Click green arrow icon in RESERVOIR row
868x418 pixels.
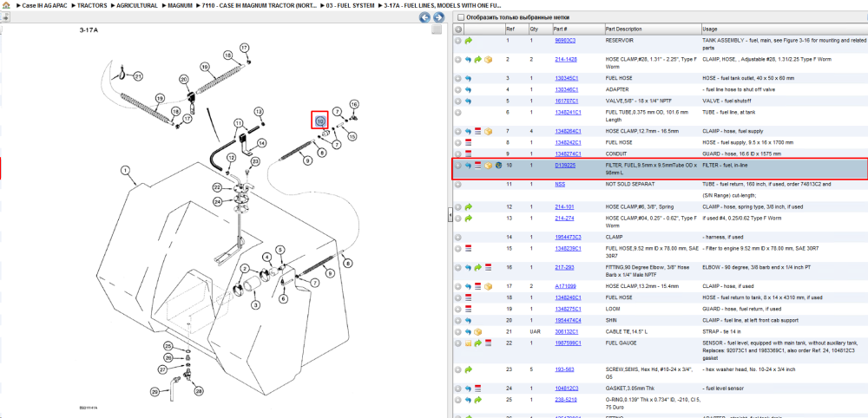pyautogui.click(x=469, y=41)
